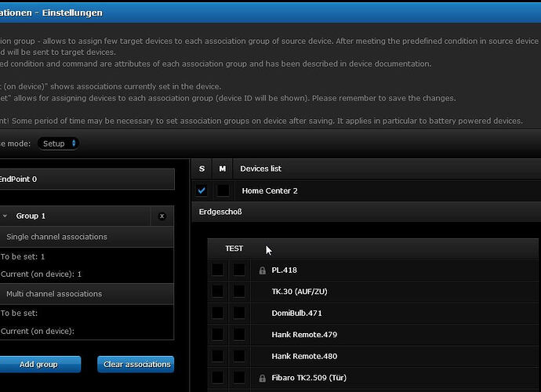Click the lock icon beside Fibaro TK2.509
541x392 pixels.
click(263, 379)
